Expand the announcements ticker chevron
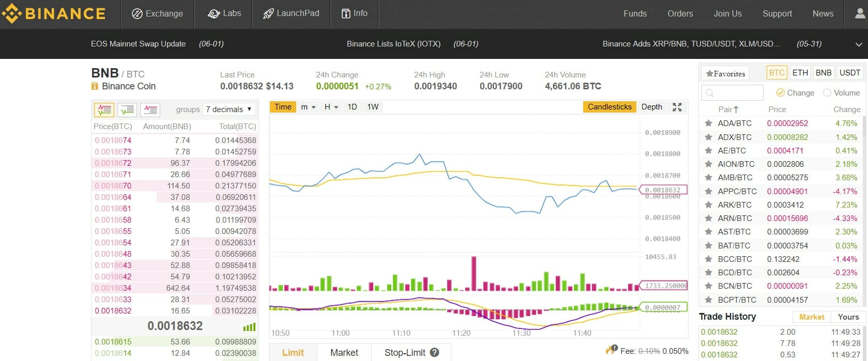This screenshot has height=361, width=868. coord(859,44)
